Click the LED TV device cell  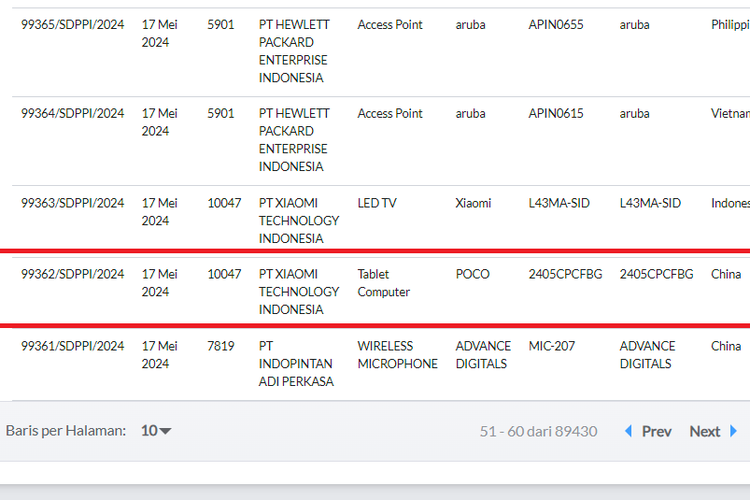(x=377, y=203)
